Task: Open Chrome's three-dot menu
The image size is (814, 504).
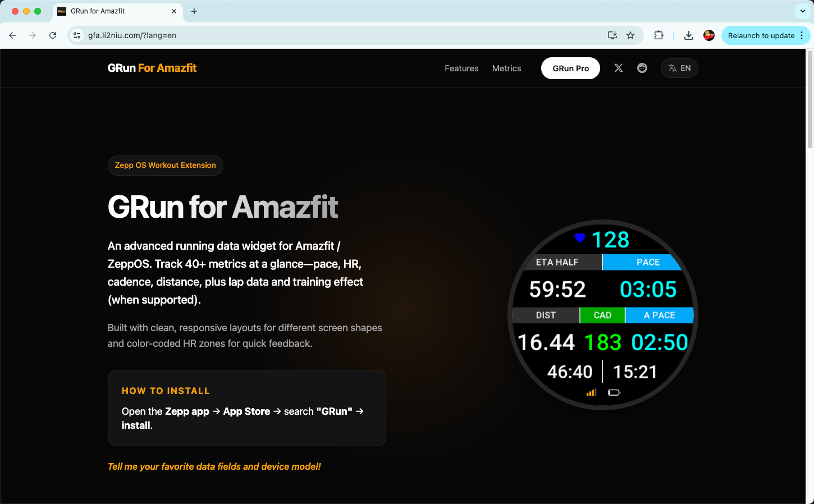Action: click(x=802, y=35)
